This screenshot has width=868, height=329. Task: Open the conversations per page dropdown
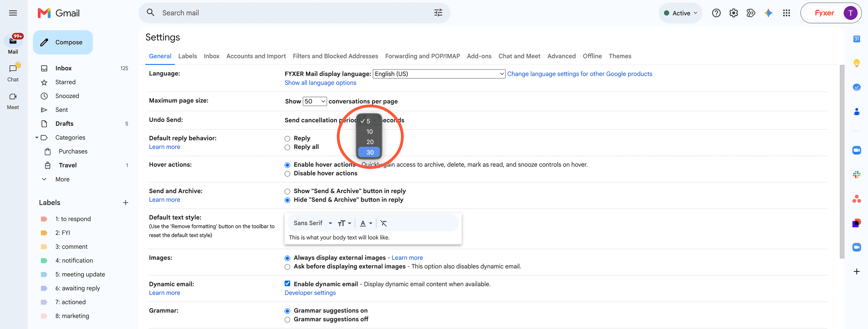click(x=314, y=101)
